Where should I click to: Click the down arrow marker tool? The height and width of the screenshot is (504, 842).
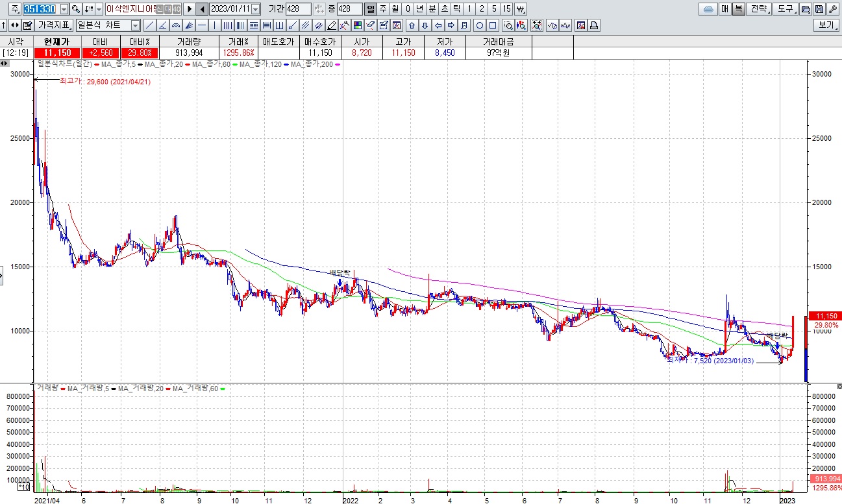[x=425, y=25]
